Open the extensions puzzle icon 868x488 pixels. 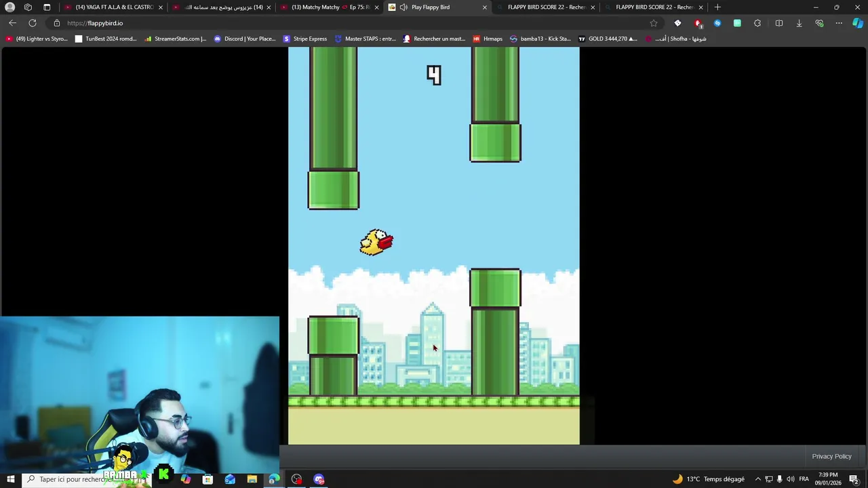757,23
